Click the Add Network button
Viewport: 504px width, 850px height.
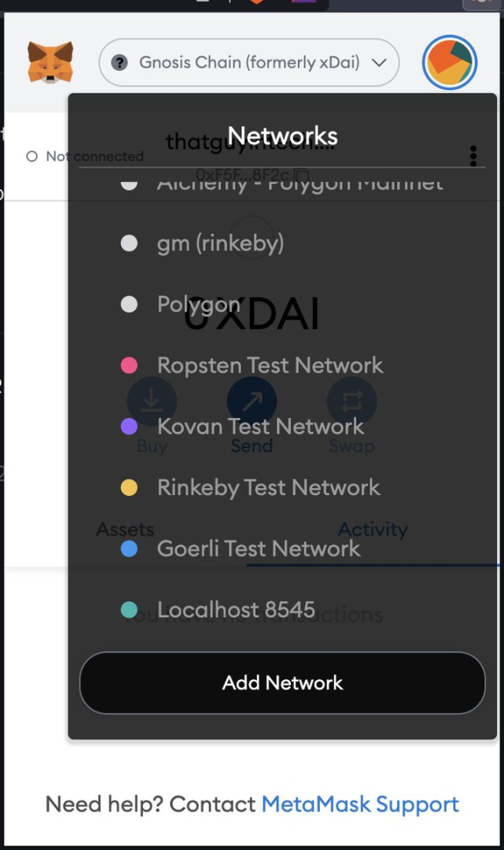coord(282,682)
